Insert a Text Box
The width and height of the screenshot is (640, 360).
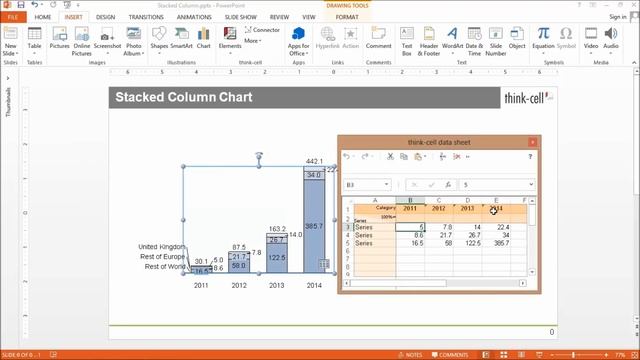407,42
